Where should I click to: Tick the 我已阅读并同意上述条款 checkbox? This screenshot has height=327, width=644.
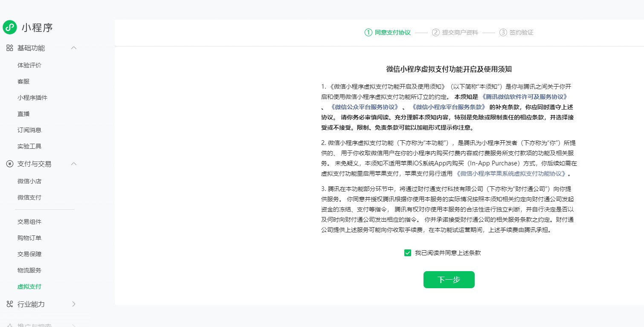tap(408, 253)
